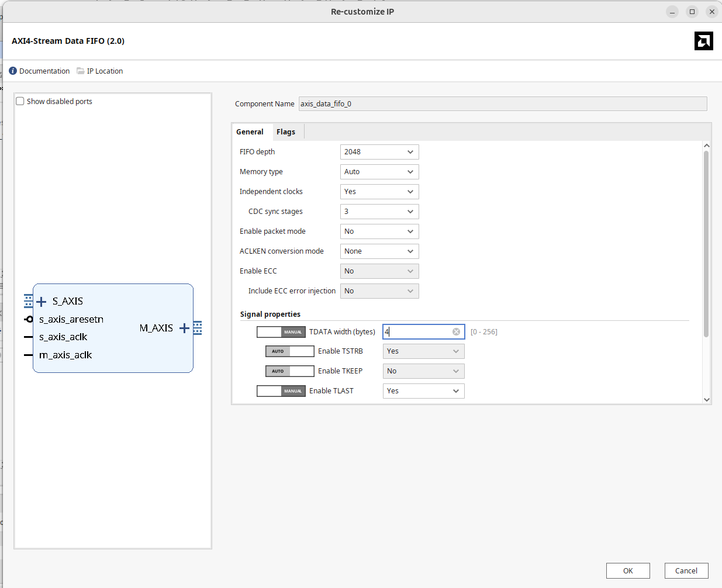Expand the M_AXIS interface plus icon
The height and width of the screenshot is (588, 722).
(184, 328)
